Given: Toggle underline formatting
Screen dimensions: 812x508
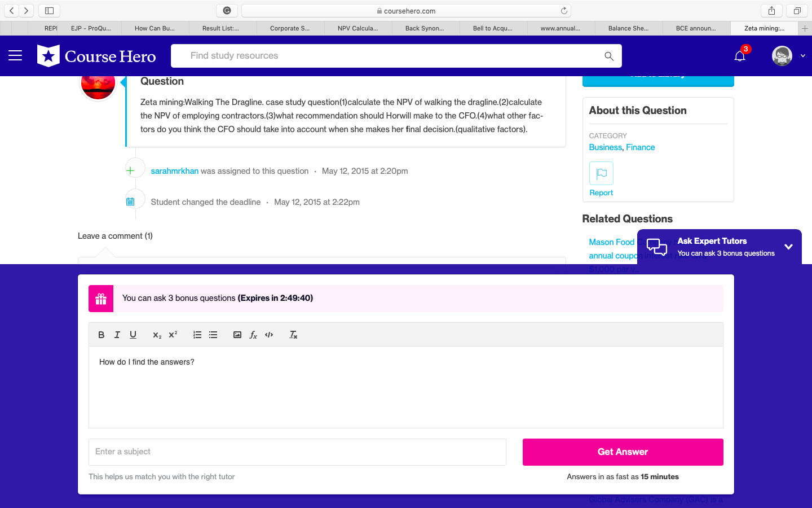Looking at the screenshot, I should [133, 334].
